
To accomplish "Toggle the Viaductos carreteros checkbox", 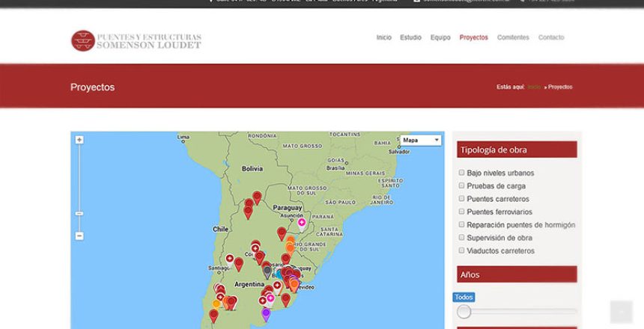I will coord(461,250).
